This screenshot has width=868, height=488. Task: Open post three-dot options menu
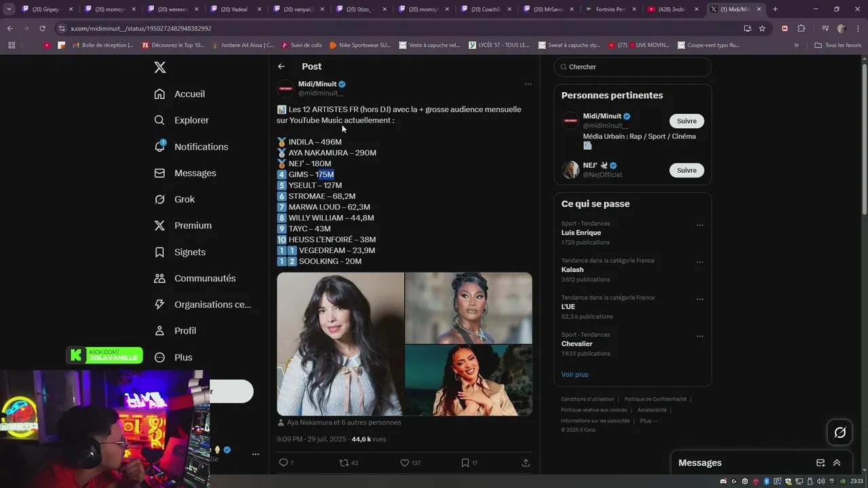pyautogui.click(x=528, y=85)
